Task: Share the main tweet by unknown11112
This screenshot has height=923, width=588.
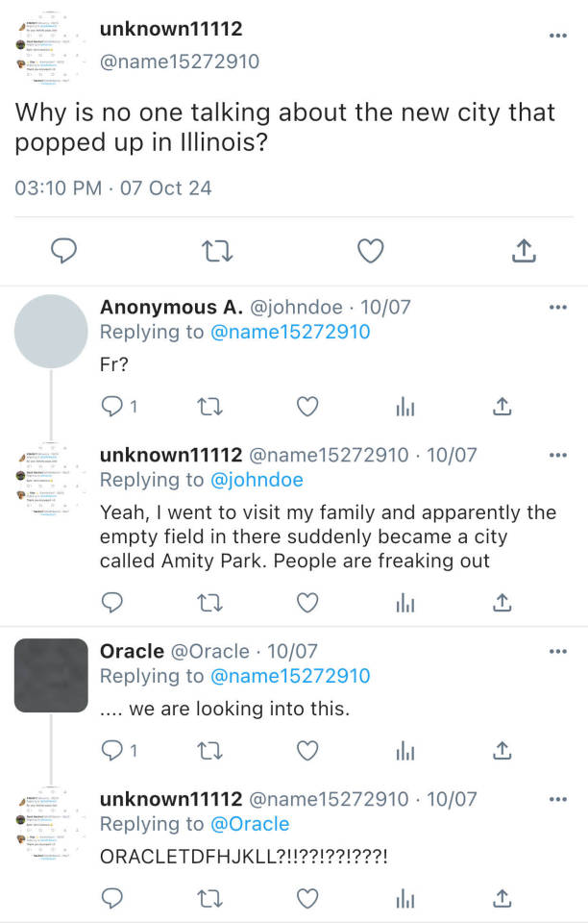Action: click(x=523, y=251)
